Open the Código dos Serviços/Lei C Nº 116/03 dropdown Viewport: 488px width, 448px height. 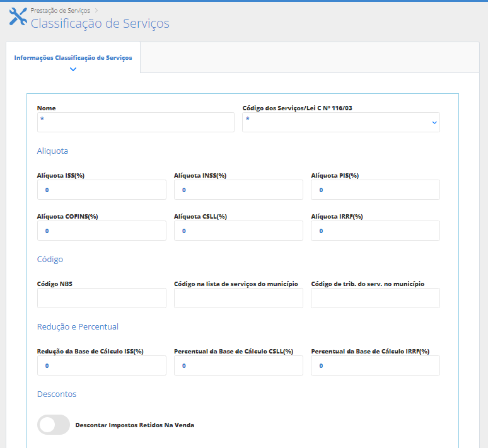tap(341, 122)
